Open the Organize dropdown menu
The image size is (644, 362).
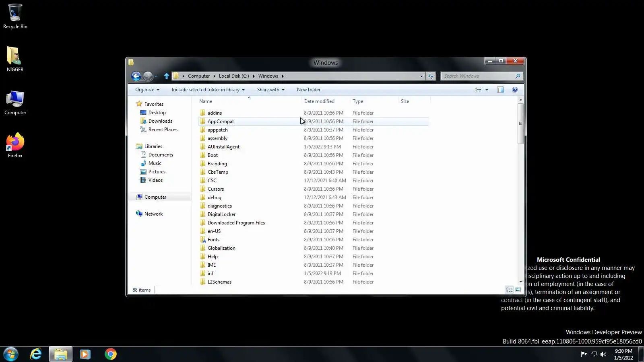pos(147,90)
